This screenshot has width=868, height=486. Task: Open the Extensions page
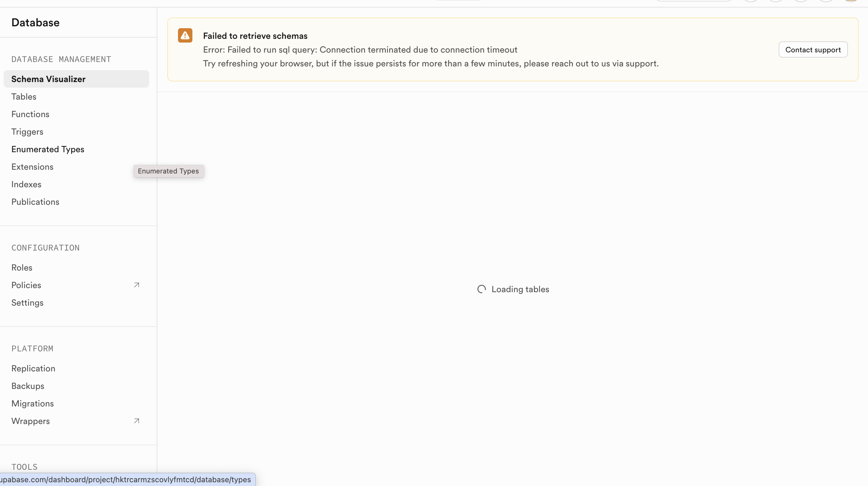point(32,167)
